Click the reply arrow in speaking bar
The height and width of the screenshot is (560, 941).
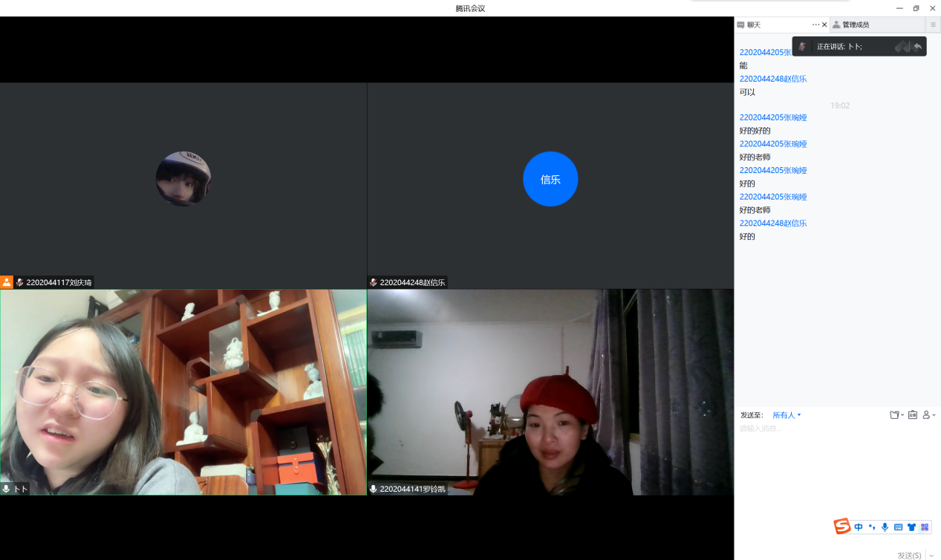(x=918, y=47)
